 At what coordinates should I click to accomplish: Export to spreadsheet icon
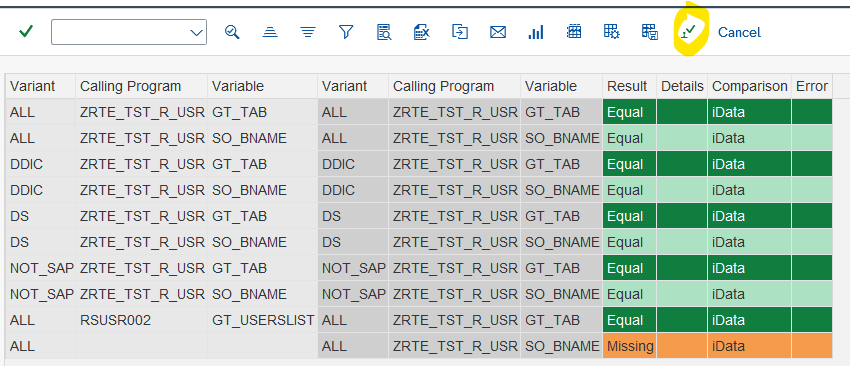[x=421, y=32]
